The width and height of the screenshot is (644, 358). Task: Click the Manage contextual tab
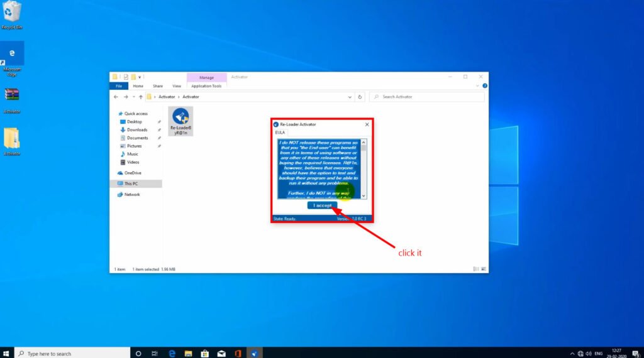coord(206,77)
